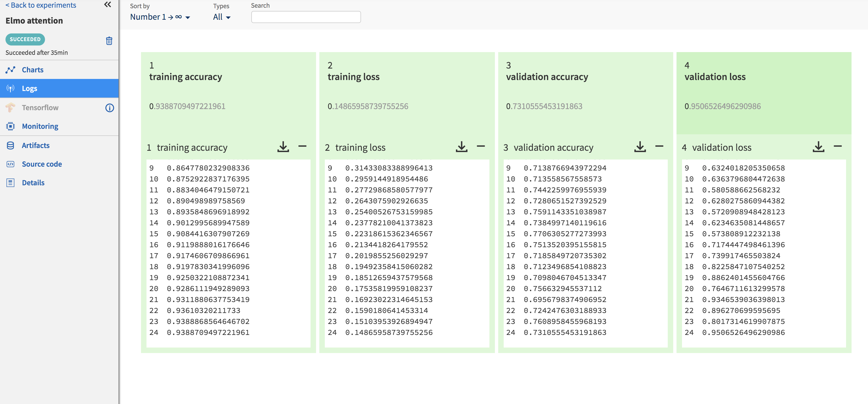Click Tensorflow info circle icon
868x404 pixels.
tap(109, 108)
